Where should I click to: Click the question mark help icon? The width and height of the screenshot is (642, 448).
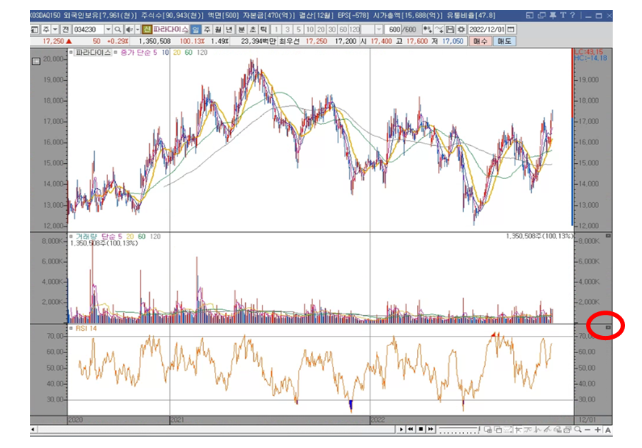[572, 15]
